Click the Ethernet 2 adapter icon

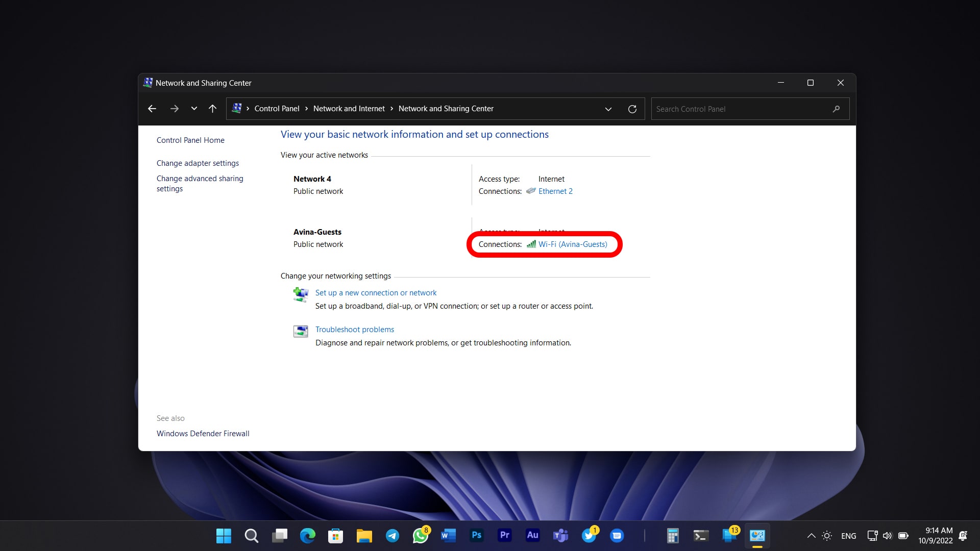(x=531, y=191)
